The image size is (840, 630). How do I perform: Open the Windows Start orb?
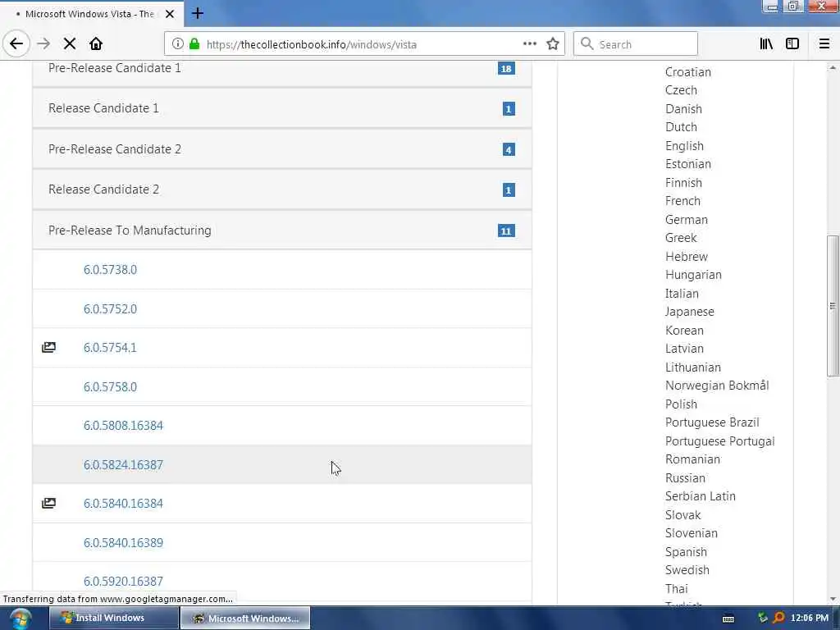21,619
